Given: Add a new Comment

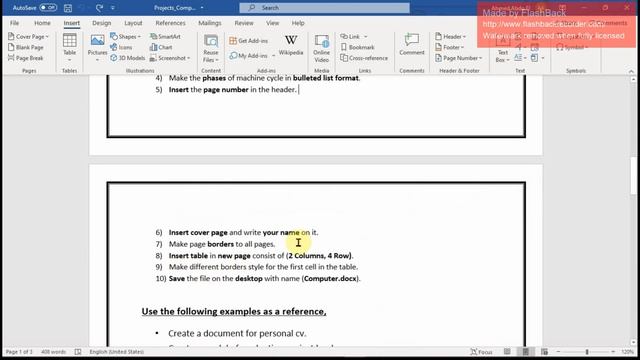Looking at the screenshot, I should [412, 45].
